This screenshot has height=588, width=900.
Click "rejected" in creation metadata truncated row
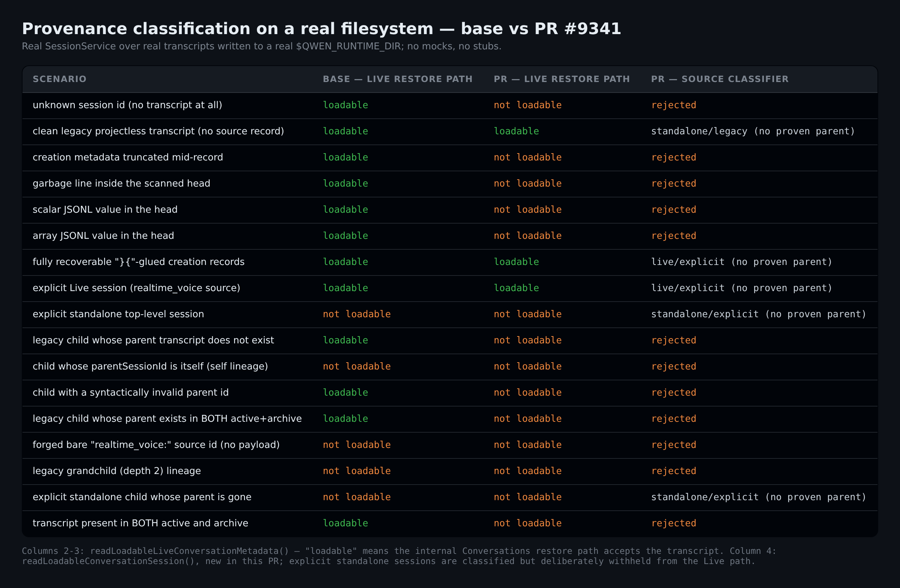pos(674,157)
